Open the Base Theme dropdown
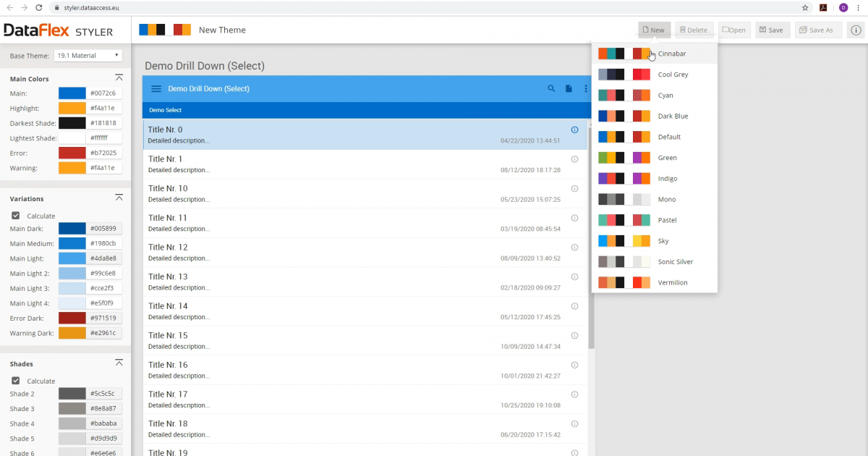The image size is (868, 456). [88, 55]
